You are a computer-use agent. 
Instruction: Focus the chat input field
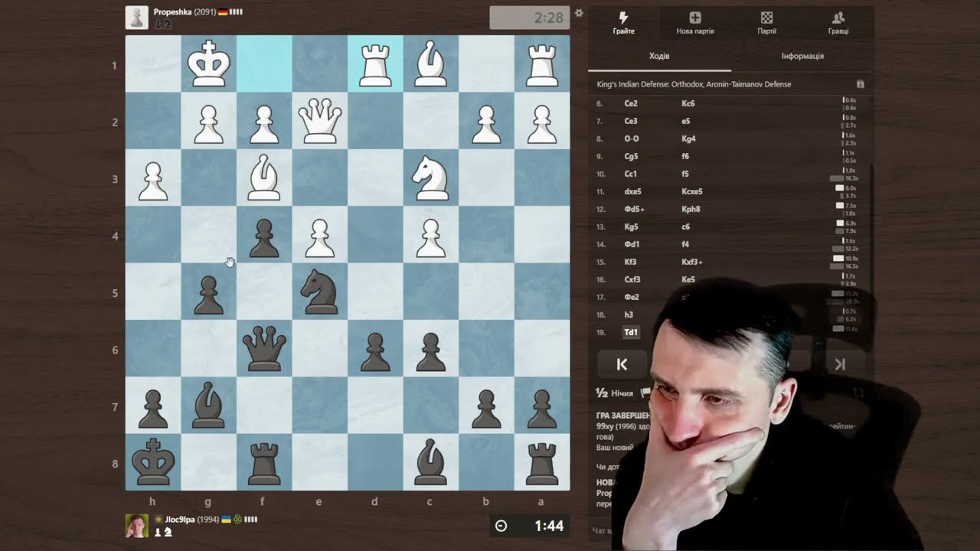click(603, 530)
